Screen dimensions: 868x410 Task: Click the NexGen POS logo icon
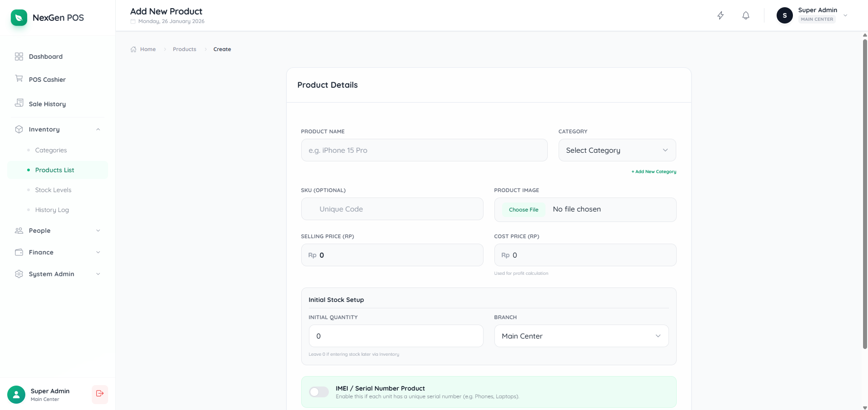19,17
